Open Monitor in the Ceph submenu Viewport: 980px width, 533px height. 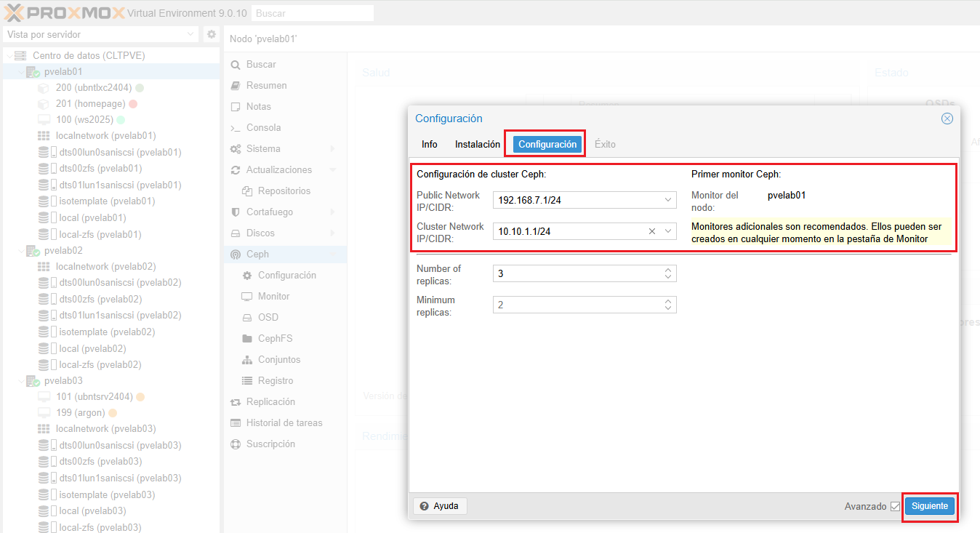(x=273, y=297)
